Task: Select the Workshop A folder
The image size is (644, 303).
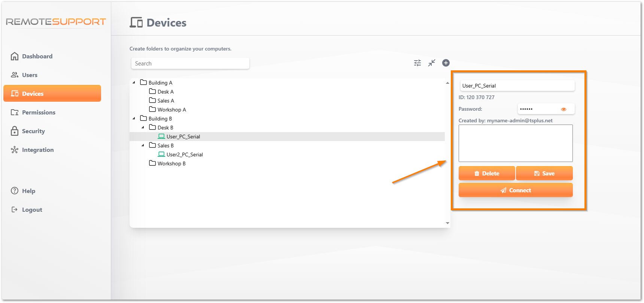Action: (171, 110)
